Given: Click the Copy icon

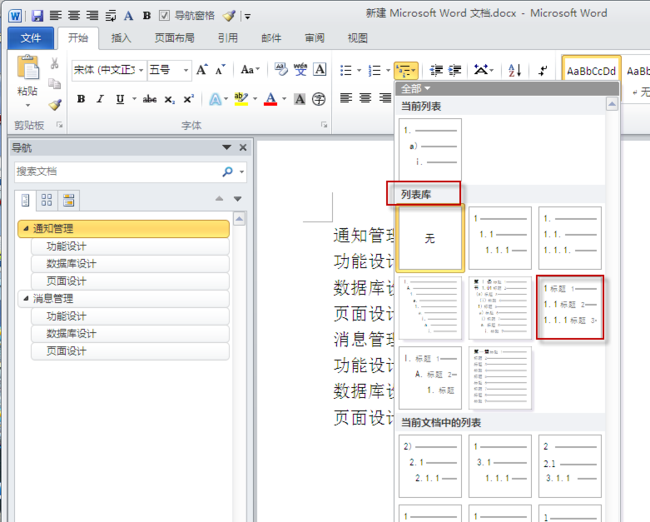Looking at the screenshot, I should pyautogui.click(x=54, y=83).
